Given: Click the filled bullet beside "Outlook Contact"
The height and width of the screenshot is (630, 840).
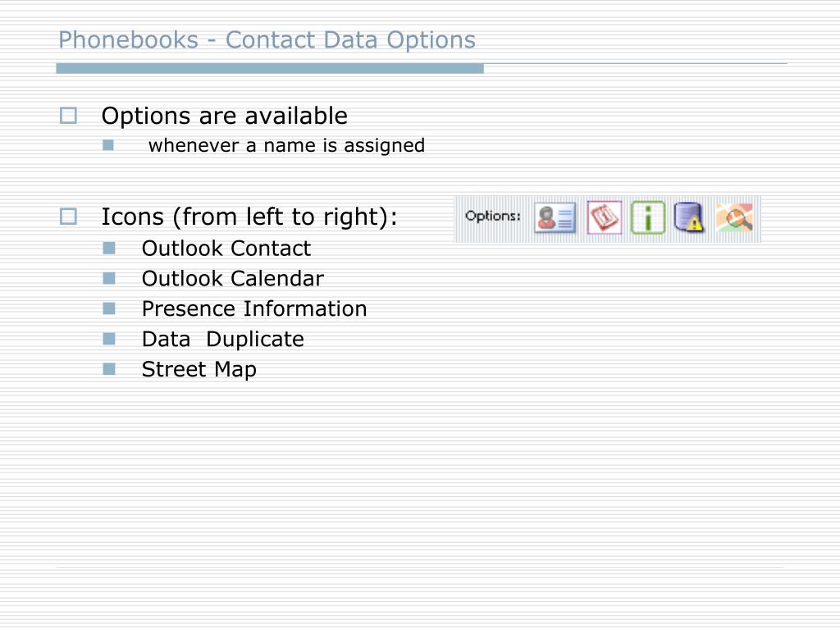Looking at the screenshot, I should (109, 248).
